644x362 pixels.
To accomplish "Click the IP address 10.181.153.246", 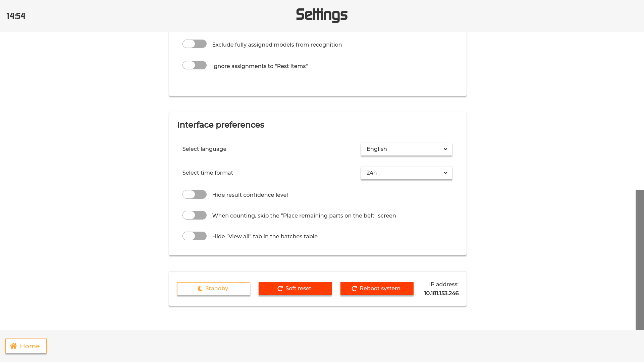I will [x=441, y=293].
